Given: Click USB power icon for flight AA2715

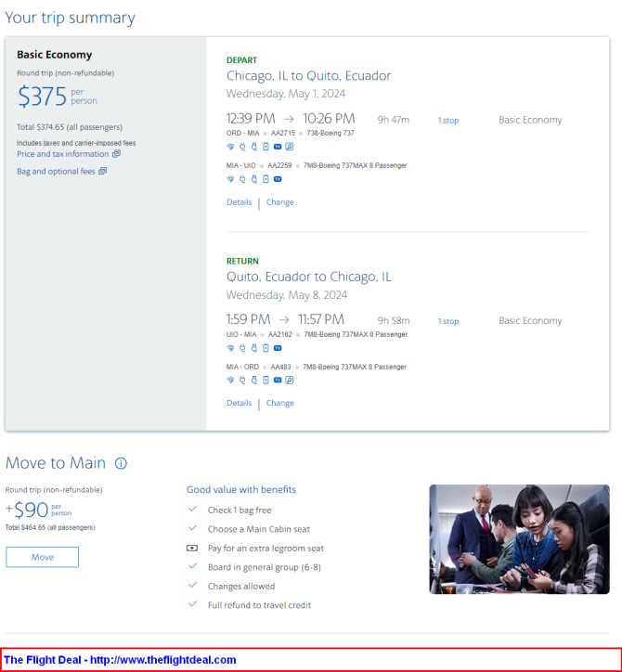Looking at the screenshot, I should (x=254, y=147).
